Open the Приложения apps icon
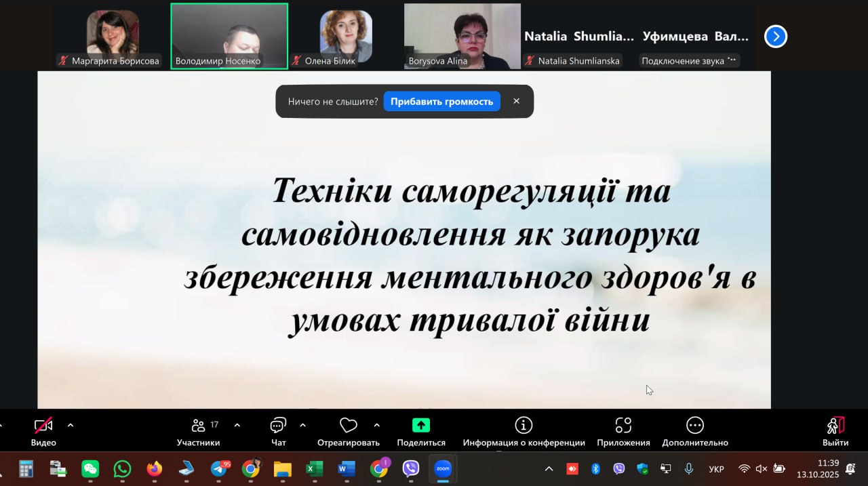868x486 pixels. [x=623, y=426]
